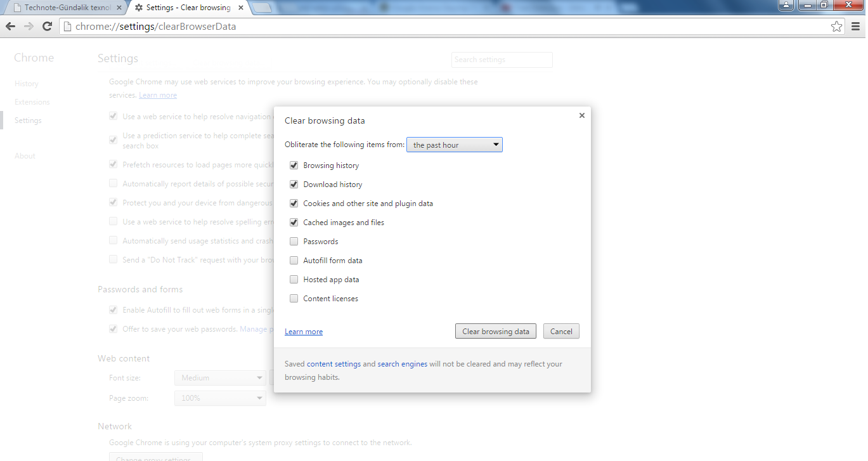Open the Page zoom dropdown

click(x=220, y=398)
